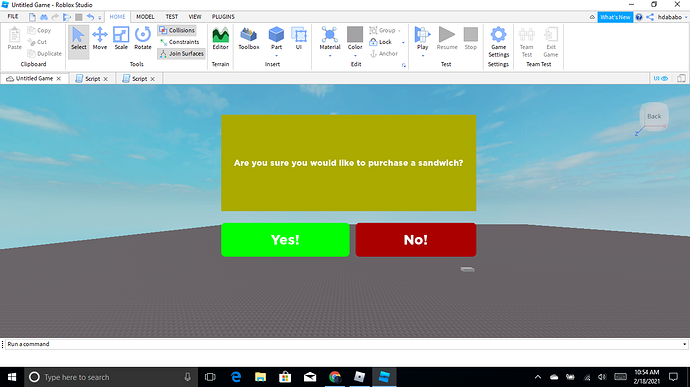The image size is (690, 387).
Task: Toggle Join Surfaces option
Action: [x=181, y=53]
